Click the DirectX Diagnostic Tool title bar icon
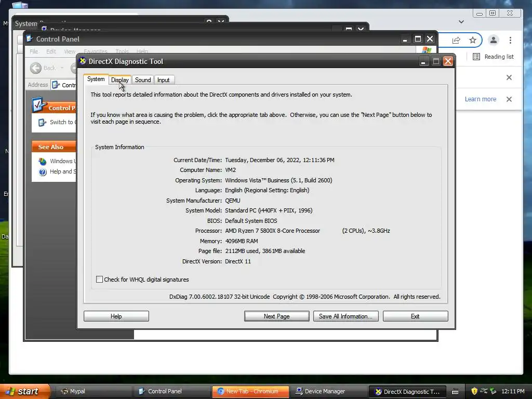Screen dimensions: 532x399 tap(83, 61)
